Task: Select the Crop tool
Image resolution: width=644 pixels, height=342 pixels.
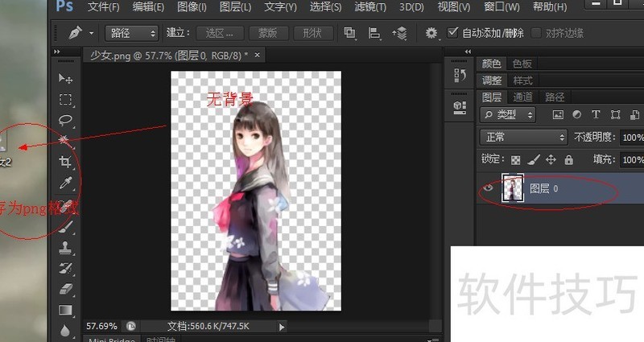Action: (66, 162)
